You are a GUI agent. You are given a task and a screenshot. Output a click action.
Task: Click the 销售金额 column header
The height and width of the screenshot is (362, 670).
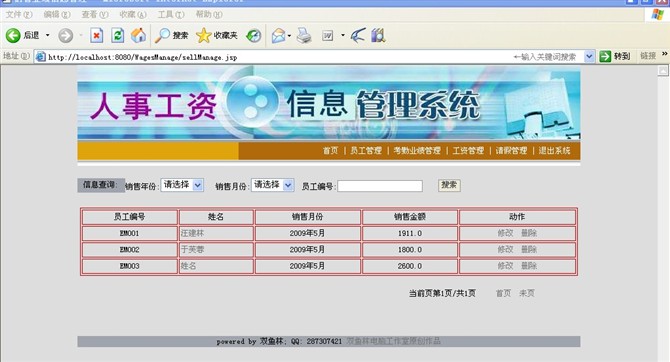tap(410, 217)
